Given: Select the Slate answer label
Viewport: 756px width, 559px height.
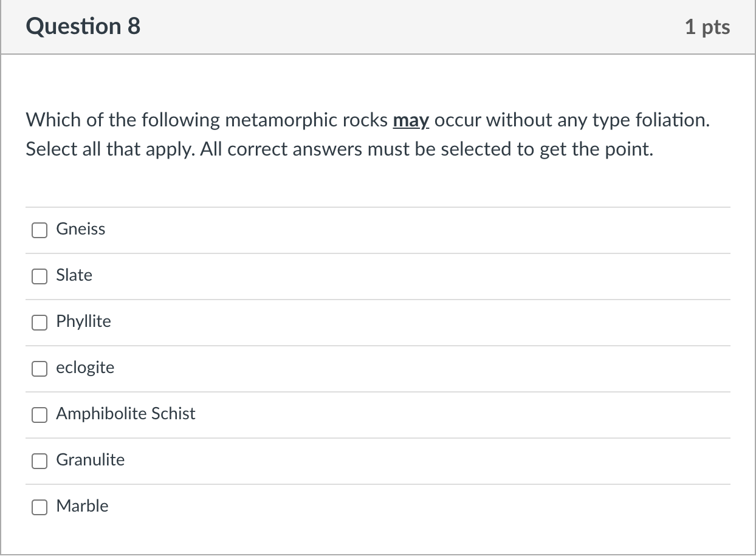Looking at the screenshot, I should (x=74, y=275).
